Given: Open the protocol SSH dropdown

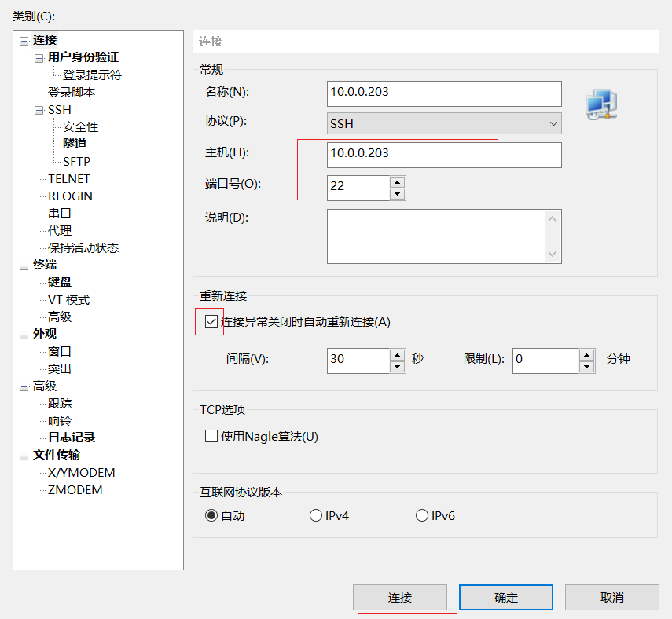Looking at the screenshot, I should [x=444, y=124].
